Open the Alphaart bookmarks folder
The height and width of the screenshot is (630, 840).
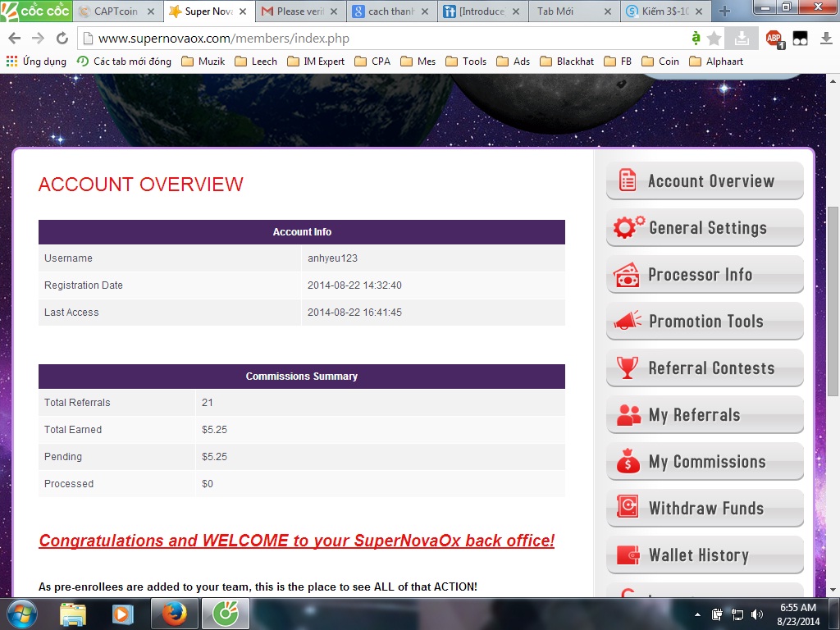[x=716, y=61]
